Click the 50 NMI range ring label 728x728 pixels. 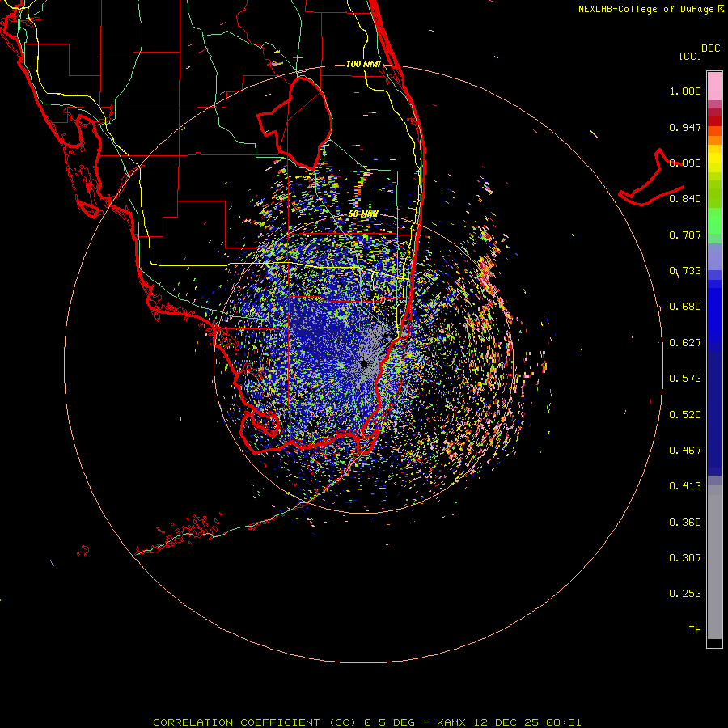pos(363,214)
